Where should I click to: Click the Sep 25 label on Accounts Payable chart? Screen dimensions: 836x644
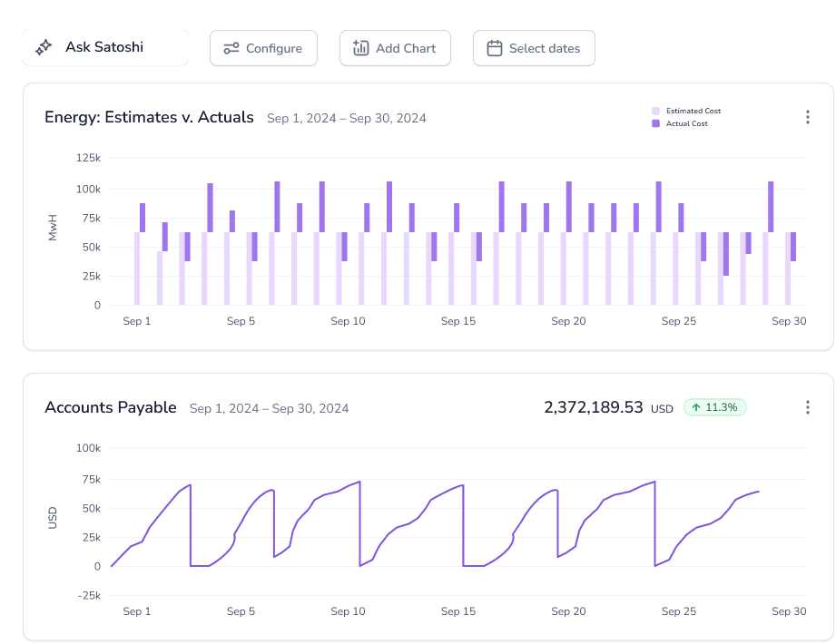679,611
